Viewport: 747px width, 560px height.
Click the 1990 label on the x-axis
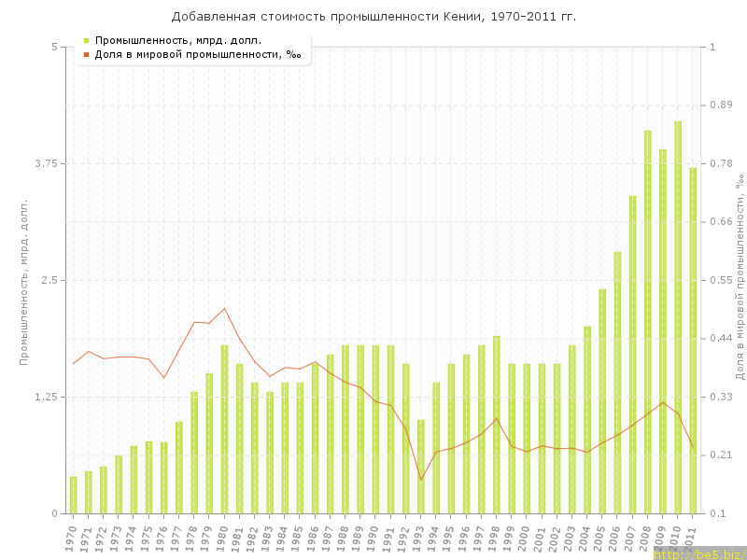pyautogui.click(x=373, y=539)
